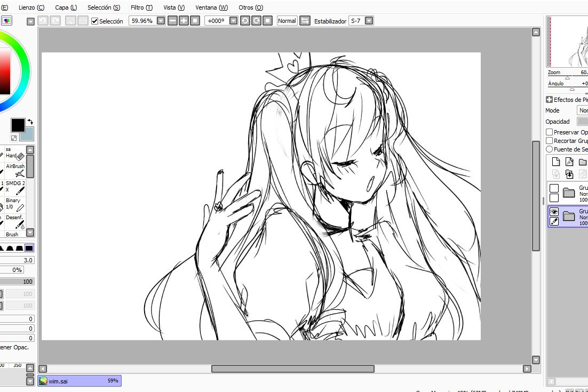Select the Binary 1/0 pencil tool
Viewport: 588px width, 392px height.
coord(15,204)
